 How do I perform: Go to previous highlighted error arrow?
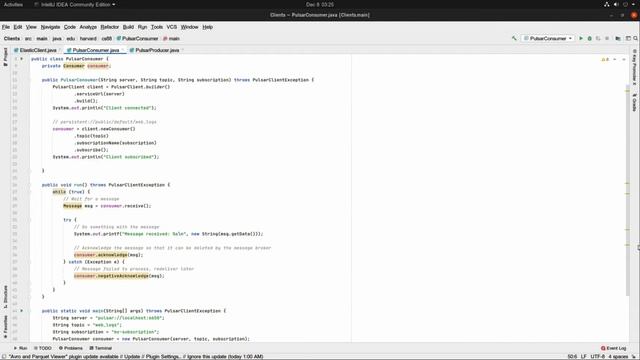[x=615, y=60]
